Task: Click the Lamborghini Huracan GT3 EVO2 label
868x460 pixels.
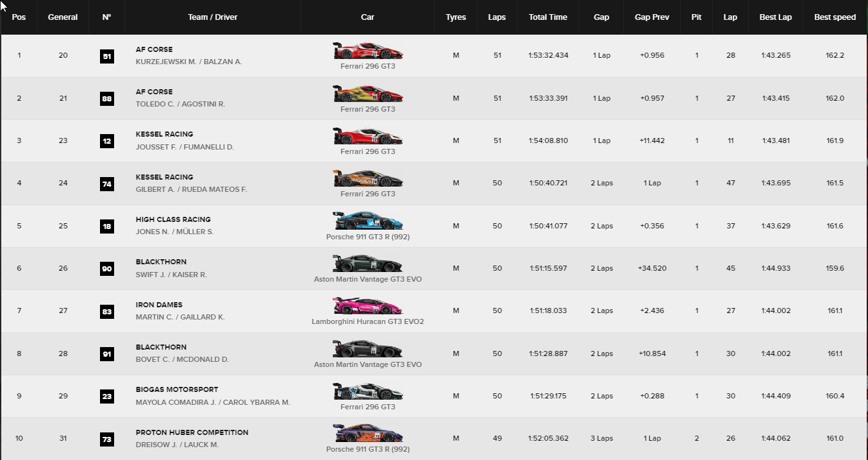Action: click(368, 322)
